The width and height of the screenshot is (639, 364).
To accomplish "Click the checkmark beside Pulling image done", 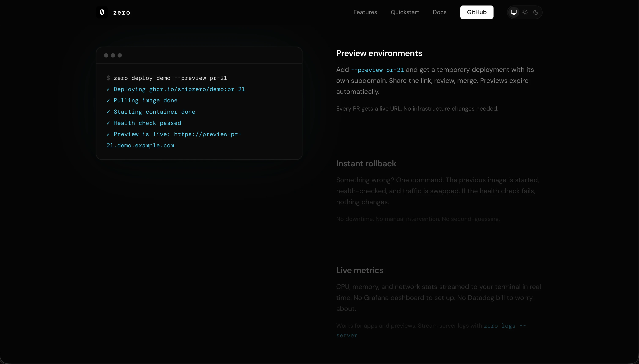I will (108, 100).
